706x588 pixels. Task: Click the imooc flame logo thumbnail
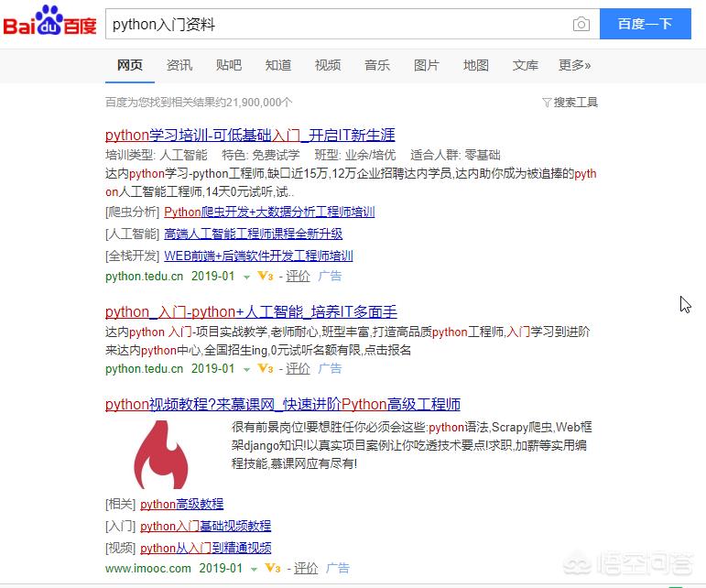pyautogui.click(x=161, y=454)
